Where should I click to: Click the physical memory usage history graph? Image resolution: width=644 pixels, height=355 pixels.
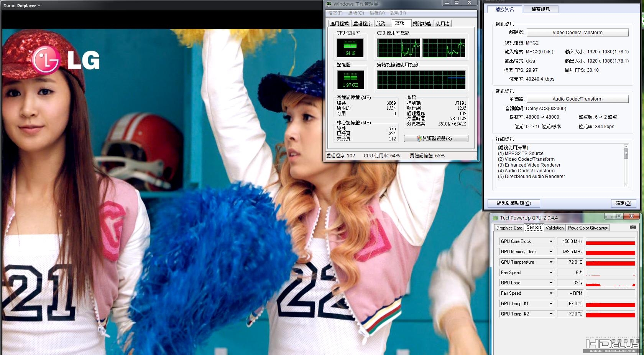pyautogui.click(x=421, y=80)
